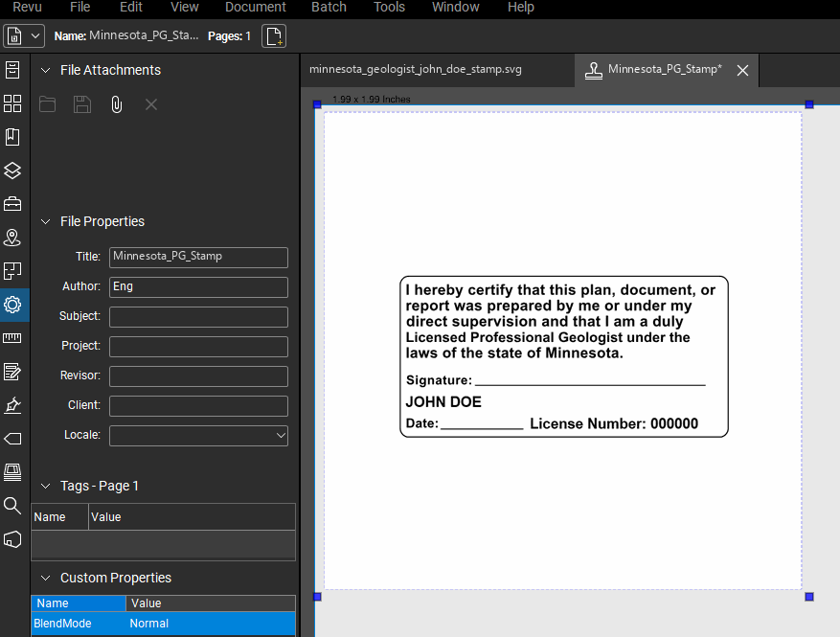
Task: Open the Tool Chest panel icon
Action: pos(12,204)
